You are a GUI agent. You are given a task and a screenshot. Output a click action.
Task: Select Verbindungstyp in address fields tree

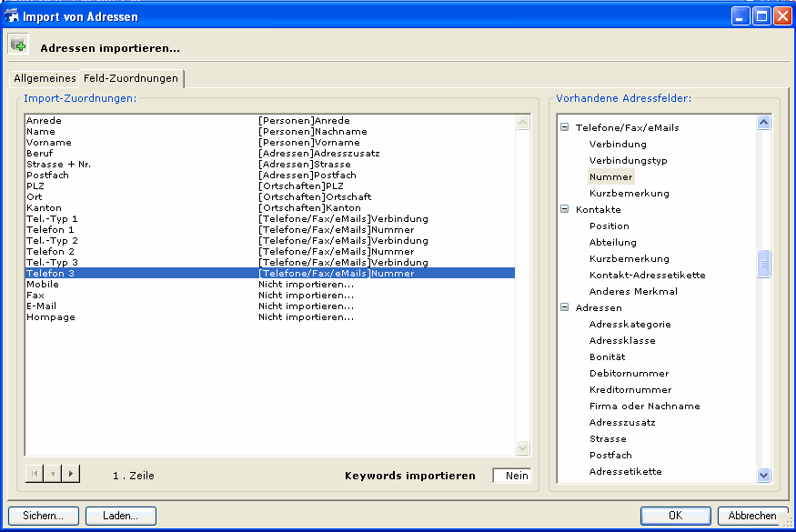pyautogui.click(x=628, y=160)
